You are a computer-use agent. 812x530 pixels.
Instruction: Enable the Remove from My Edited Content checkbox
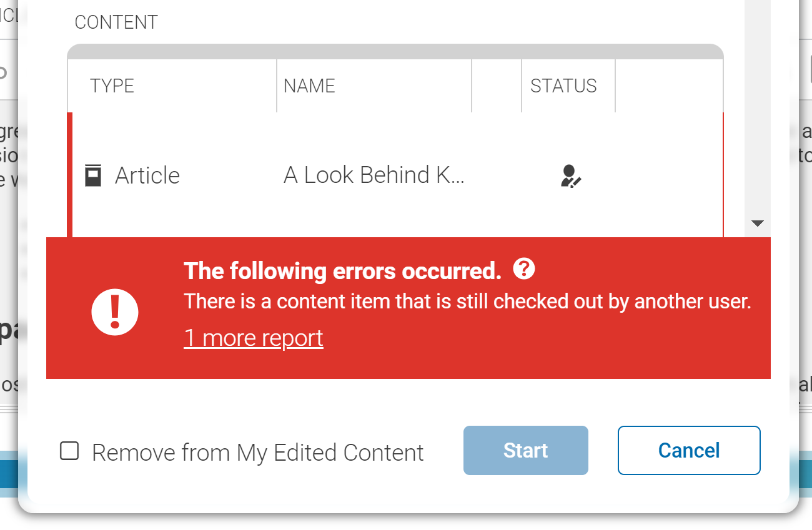tap(69, 451)
